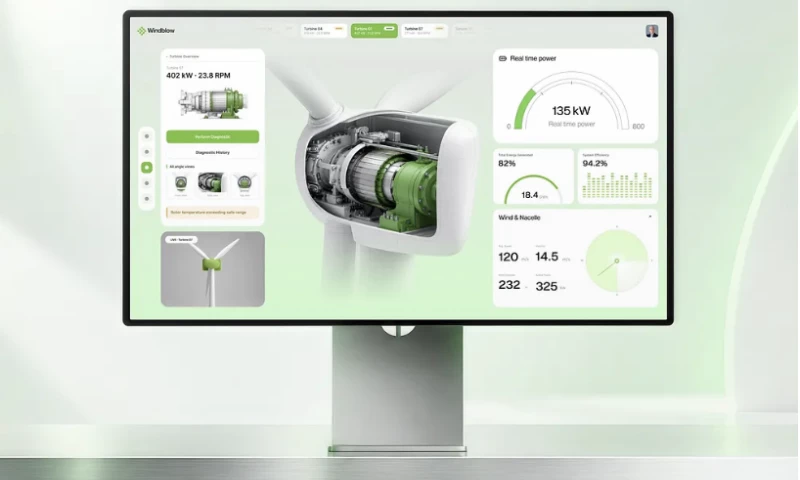This screenshot has width=800, height=480.
Task: Select the middle cutaway angle view thumbnail
Action: (x=212, y=185)
